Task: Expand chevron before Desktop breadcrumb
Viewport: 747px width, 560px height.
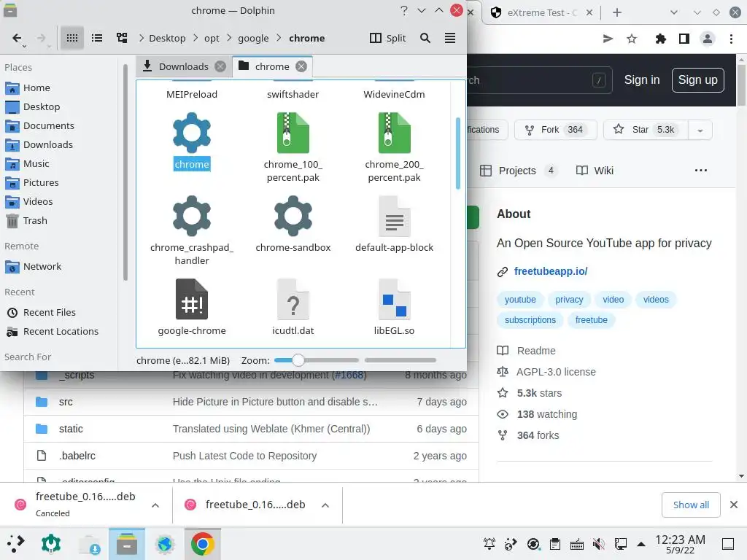Action: tap(142, 38)
